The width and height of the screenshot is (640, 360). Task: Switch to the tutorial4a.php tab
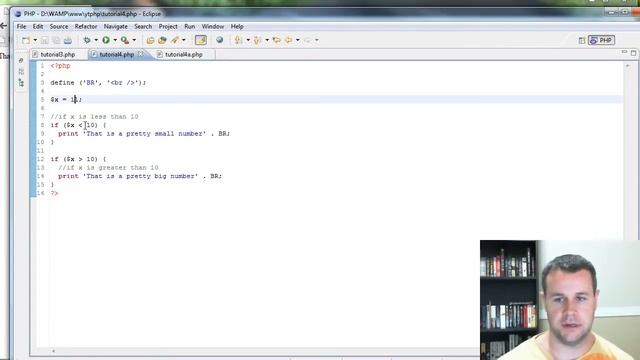[184, 54]
